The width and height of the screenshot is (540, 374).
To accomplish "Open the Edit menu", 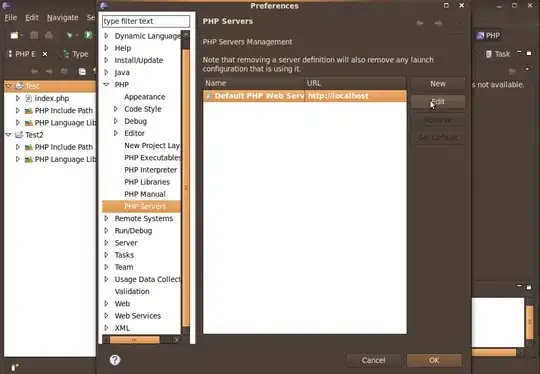I will pos(32,18).
